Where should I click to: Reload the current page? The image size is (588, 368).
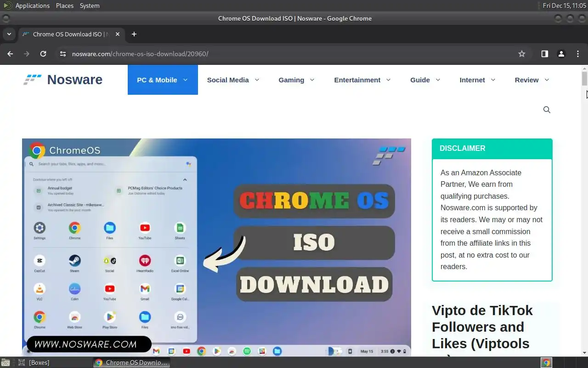click(x=43, y=54)
